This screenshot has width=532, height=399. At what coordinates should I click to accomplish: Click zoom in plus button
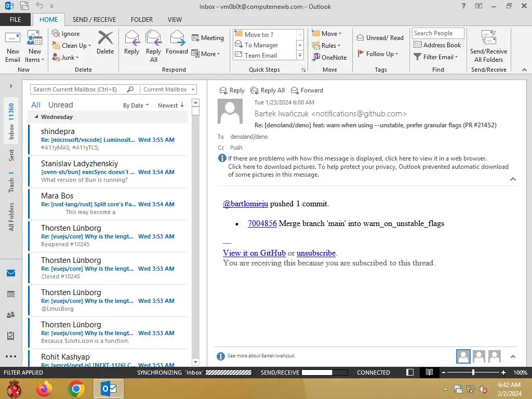point(503,372)
